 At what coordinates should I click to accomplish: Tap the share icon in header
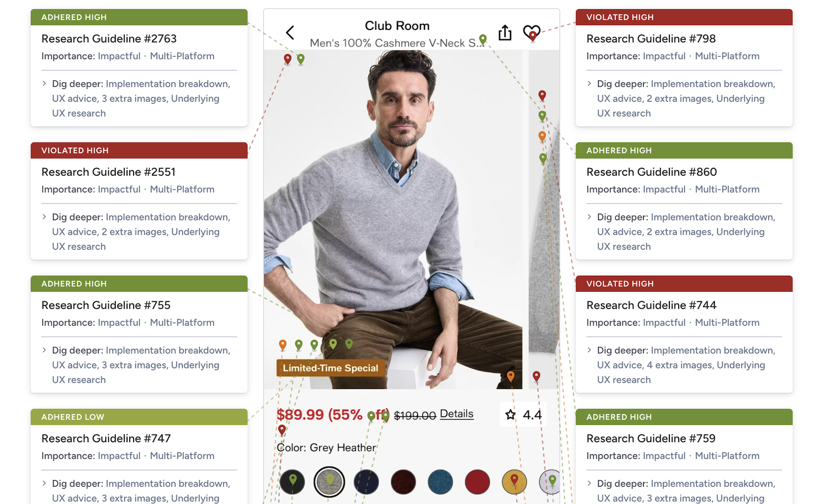coord(505,32)
